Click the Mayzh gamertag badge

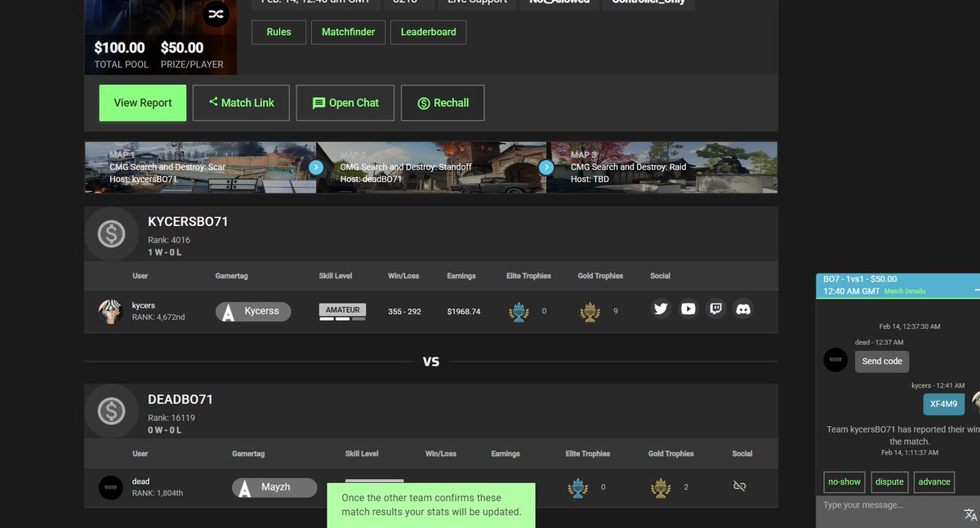pyautogui.click(x=274, y=487)
